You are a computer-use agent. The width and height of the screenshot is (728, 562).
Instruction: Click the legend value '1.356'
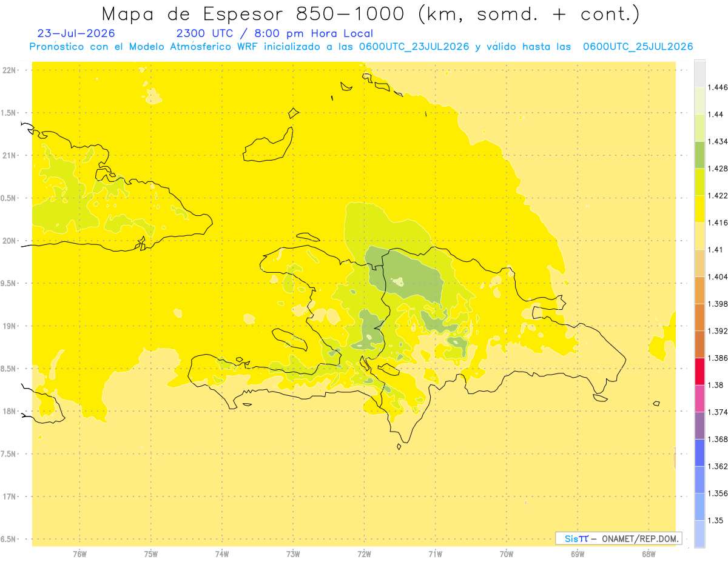718,493
